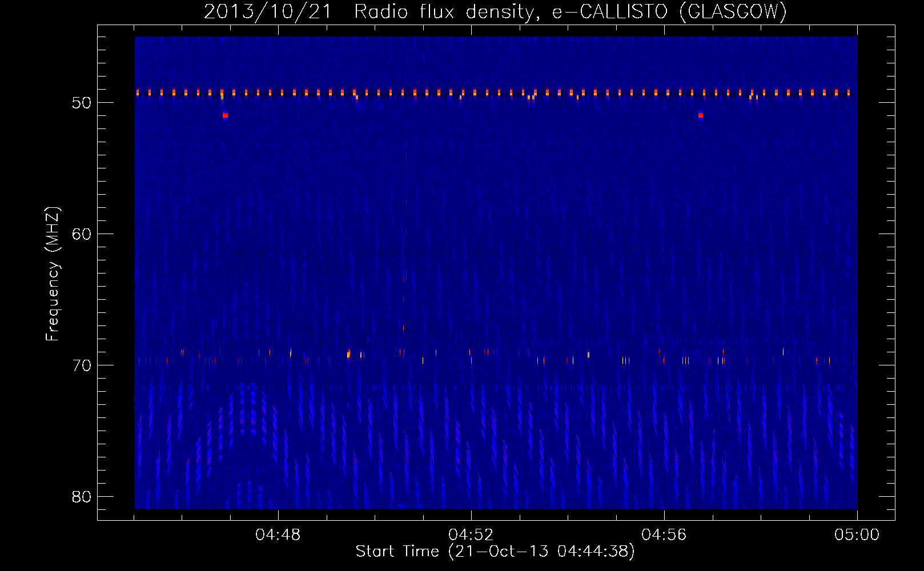Click the red burst marker near 04:57 at 51 MHz
The height and width of the screenshot is (571, 924).
pyautogui.click(x=701, y=115)
